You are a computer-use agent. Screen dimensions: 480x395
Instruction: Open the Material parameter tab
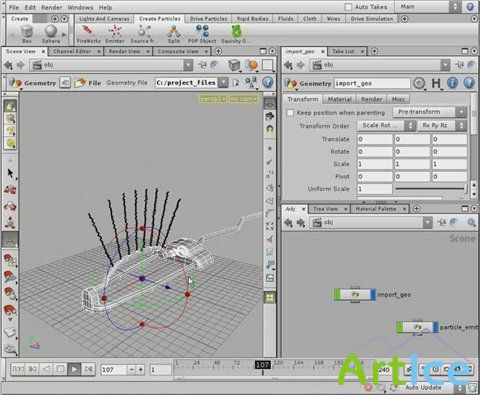pos(339,99)
